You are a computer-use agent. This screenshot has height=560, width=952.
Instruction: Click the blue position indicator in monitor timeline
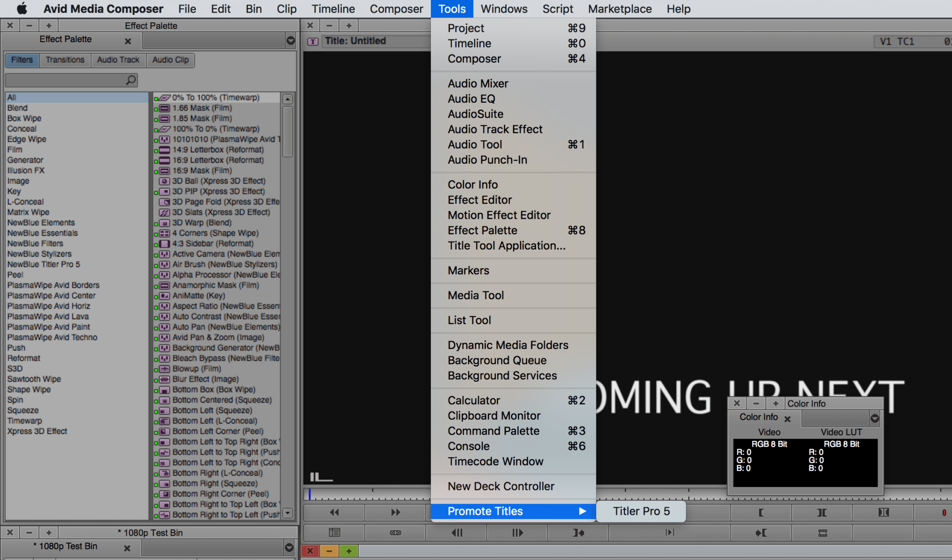point(310,494)
